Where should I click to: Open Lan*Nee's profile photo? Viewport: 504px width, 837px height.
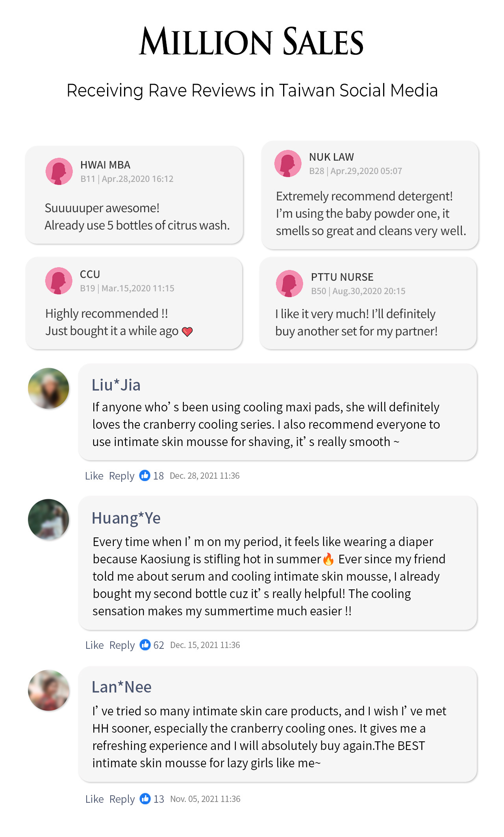click(48, 690)
